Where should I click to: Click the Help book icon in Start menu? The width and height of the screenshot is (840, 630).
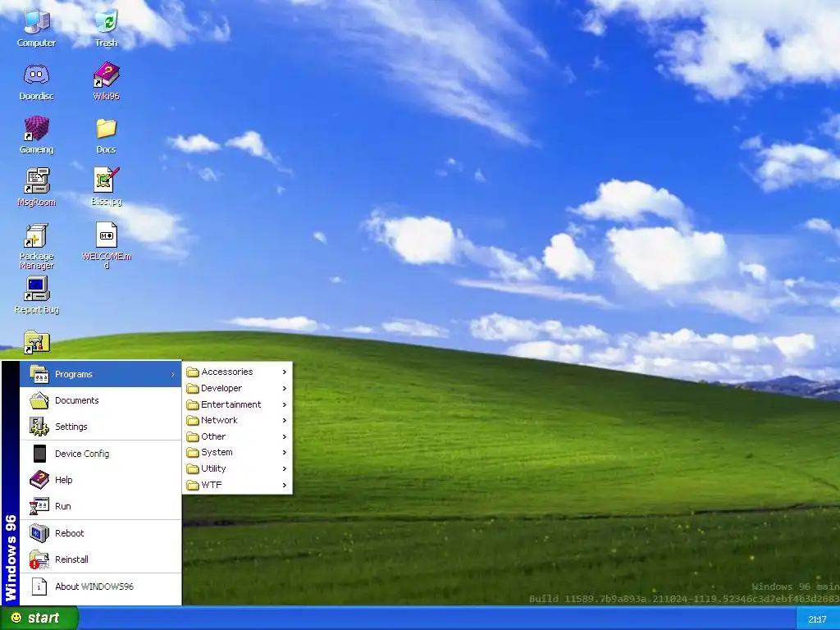tap(39, 479)
